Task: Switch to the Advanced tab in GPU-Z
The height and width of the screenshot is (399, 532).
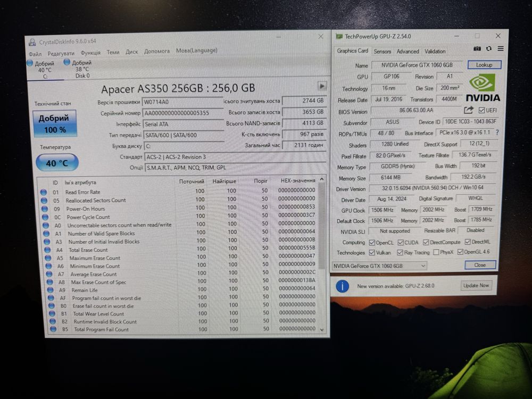Action: [408, 52]
